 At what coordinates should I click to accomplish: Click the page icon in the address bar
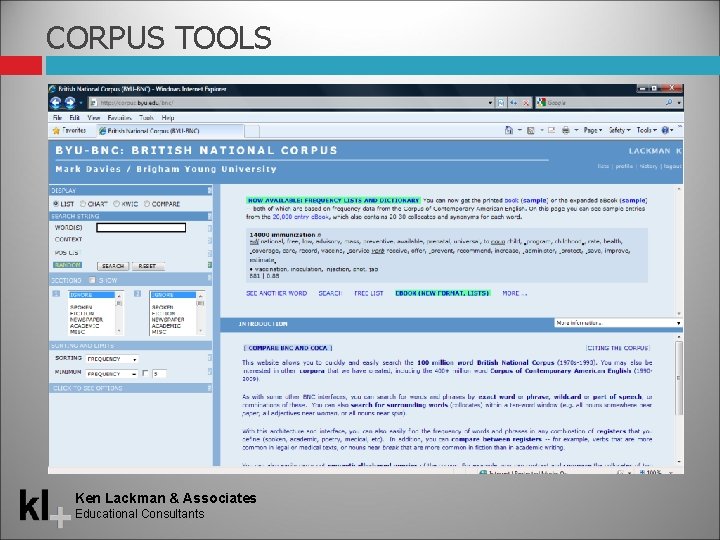click(94, 103)
